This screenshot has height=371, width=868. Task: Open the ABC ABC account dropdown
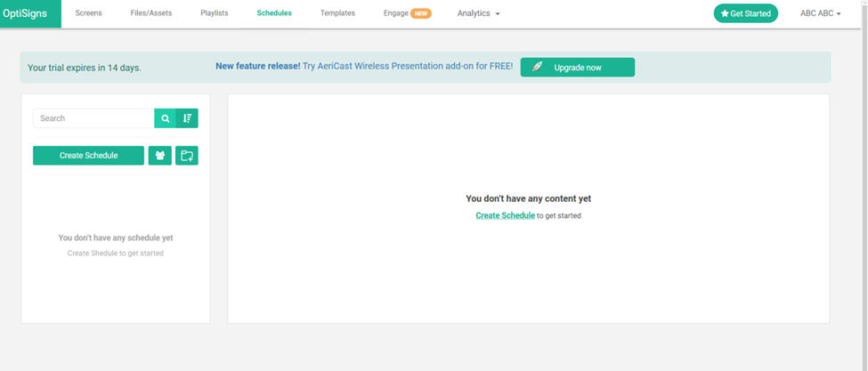pos(820,13)
